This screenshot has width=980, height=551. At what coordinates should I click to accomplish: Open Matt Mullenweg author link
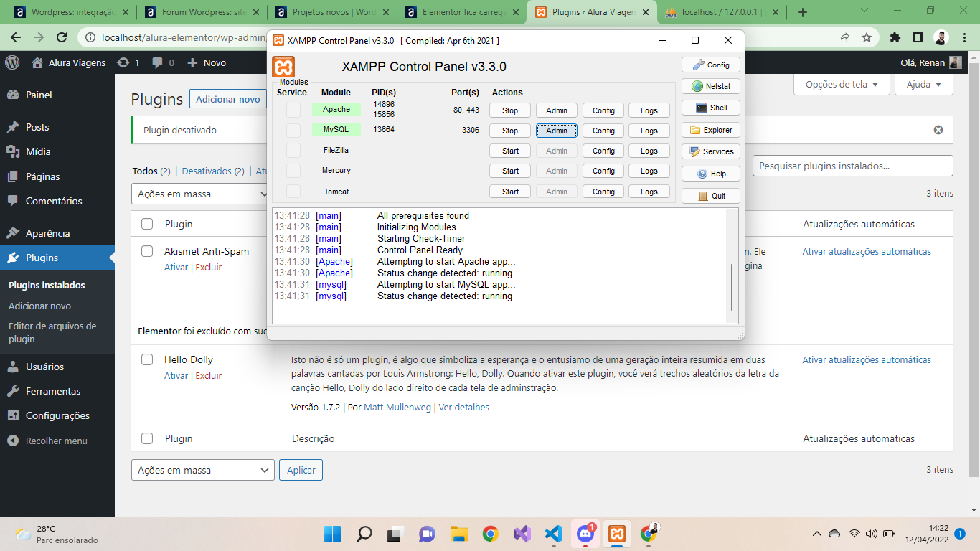397,407
